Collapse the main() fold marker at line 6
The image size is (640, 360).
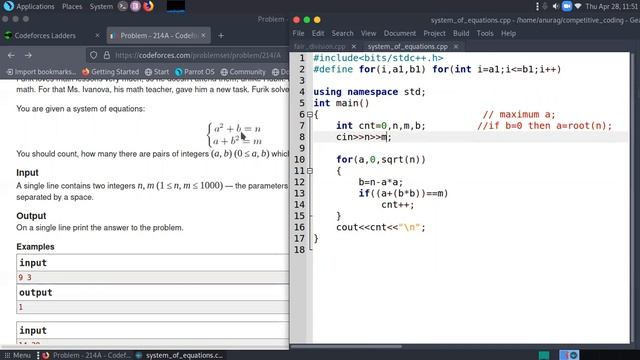(310, 115)
